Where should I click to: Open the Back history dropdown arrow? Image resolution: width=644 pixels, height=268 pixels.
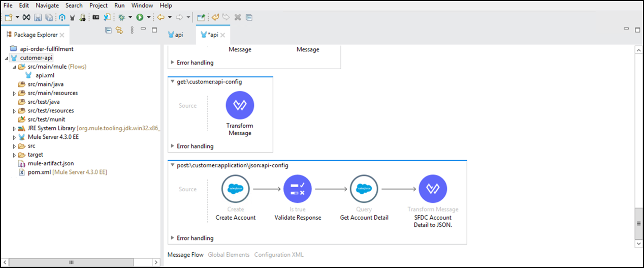[170, 17]
